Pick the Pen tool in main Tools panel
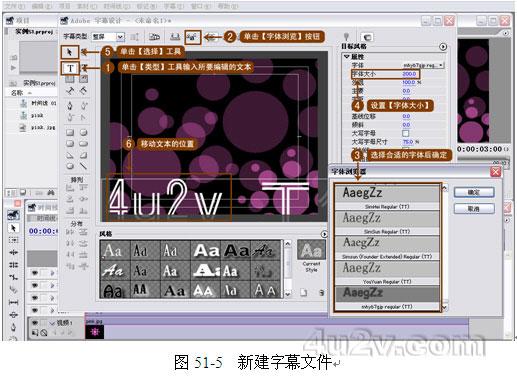The image size is (517, 379). (13, 327)
